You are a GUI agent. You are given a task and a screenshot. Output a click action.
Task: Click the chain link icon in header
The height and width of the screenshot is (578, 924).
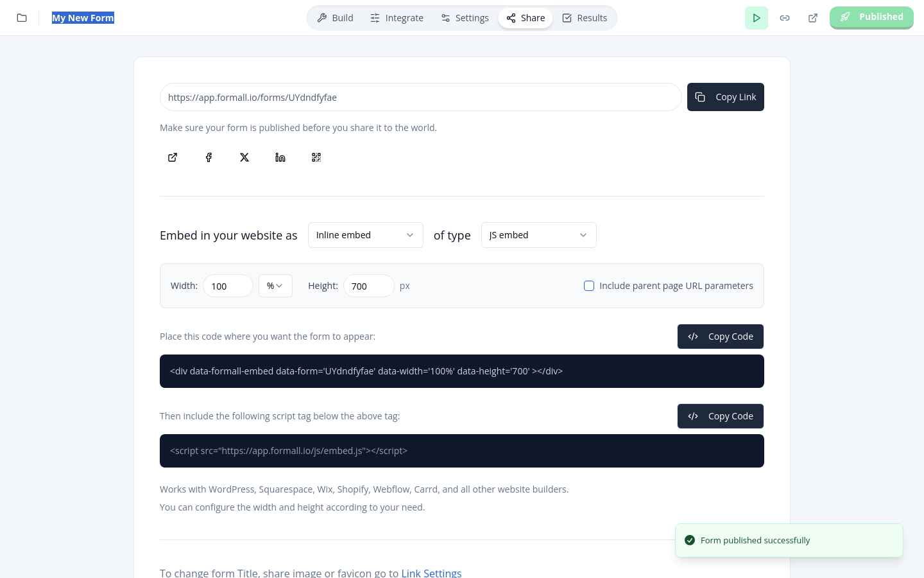(785, 18)
